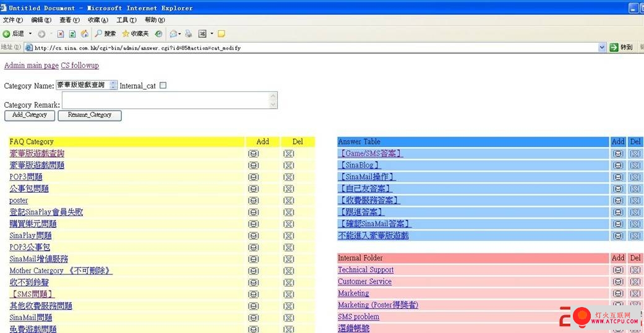Viewport: 644px width, 333px height.
Task: Click the Add icon in the poster row
Action: point(254,201)
